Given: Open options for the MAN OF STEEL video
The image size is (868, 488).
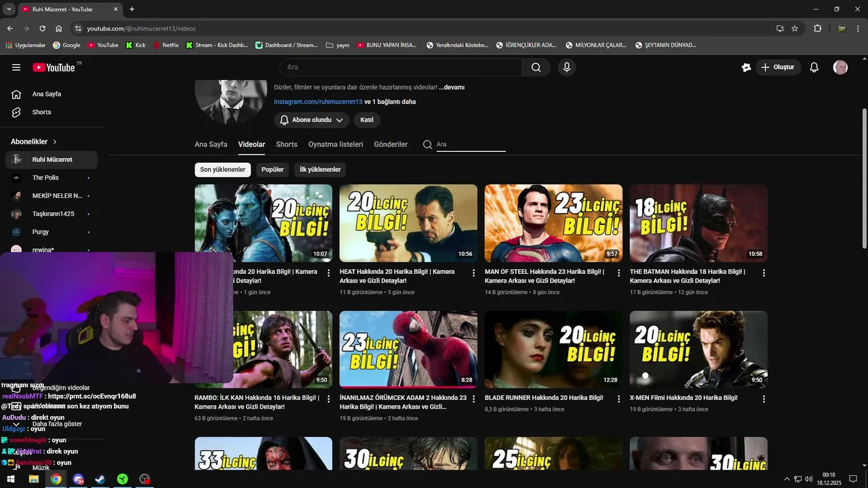Looking at the screenshot, I should [618, 273].
